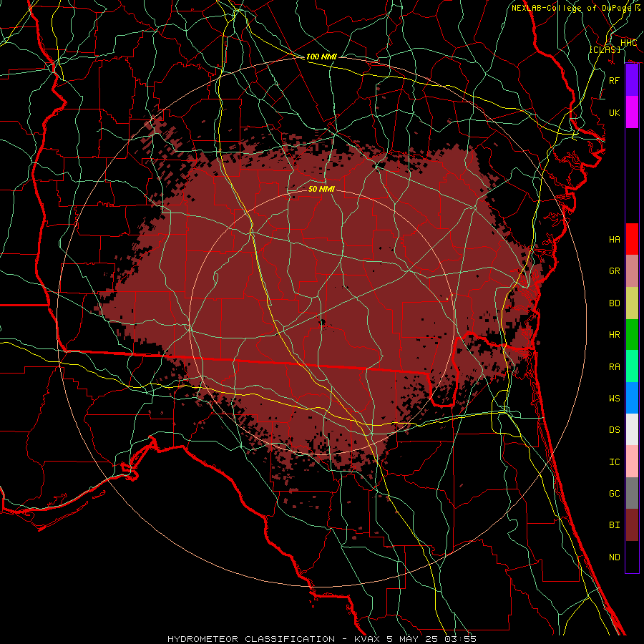
Task: Click the IC light pink legend color
Action: click(x=632, y=462)
